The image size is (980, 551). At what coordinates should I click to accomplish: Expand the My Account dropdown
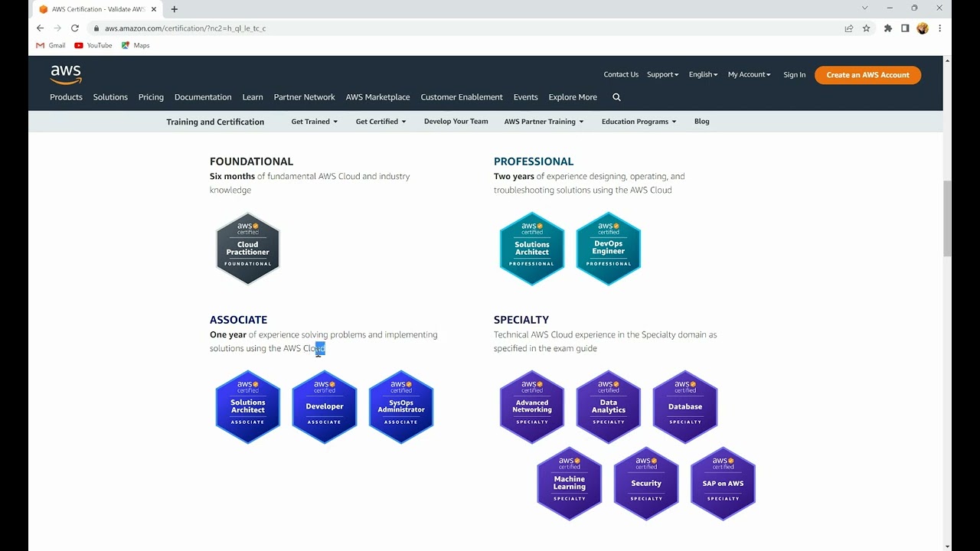[749, 74]
